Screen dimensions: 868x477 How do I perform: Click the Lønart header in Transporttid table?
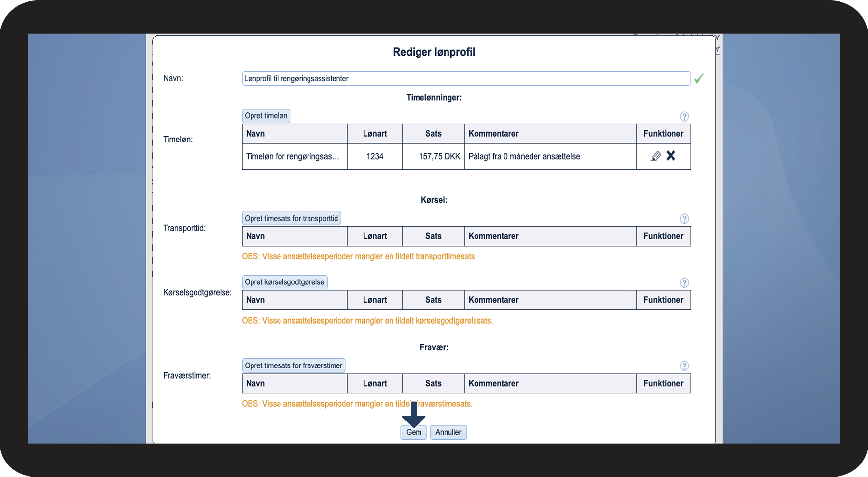375,236
